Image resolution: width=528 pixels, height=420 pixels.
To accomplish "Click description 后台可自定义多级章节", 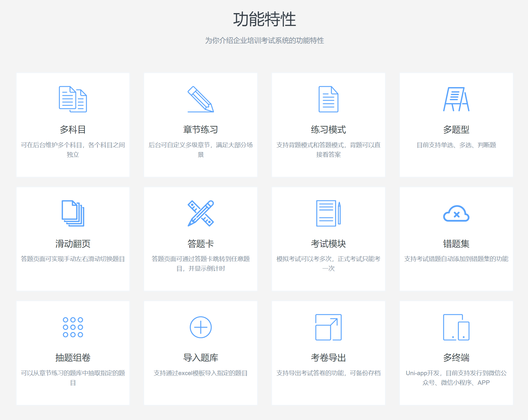I will [x=201, y=150].
